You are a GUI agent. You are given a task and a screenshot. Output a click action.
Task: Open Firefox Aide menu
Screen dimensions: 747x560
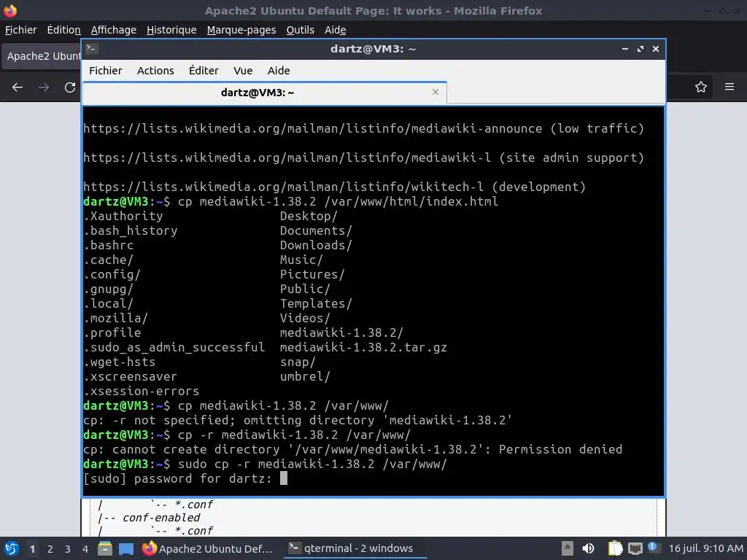pyautogui.click(x=336, y=30)
